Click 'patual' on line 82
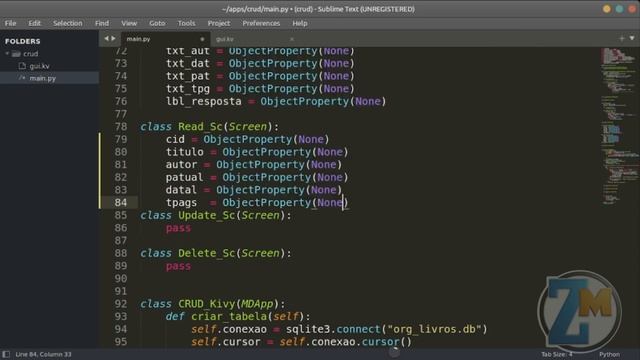The height and width of the screenshot is (360, 640). [x=184, y=177]
